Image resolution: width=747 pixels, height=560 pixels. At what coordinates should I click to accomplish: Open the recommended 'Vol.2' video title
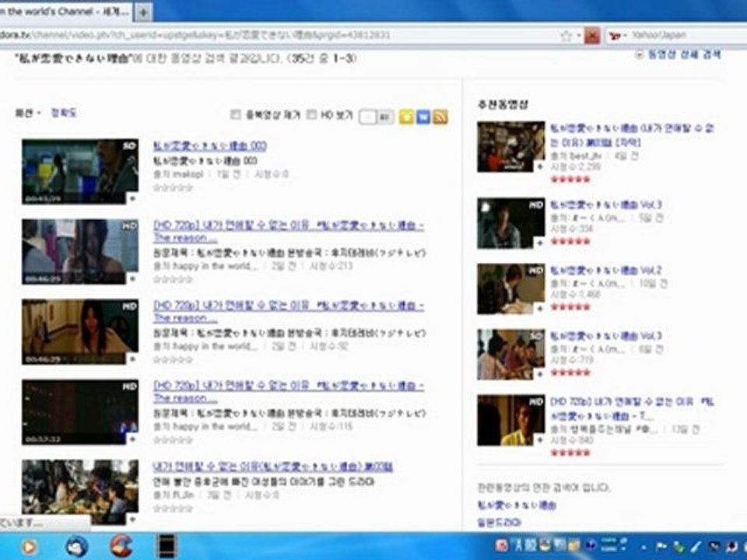(606, 271)
